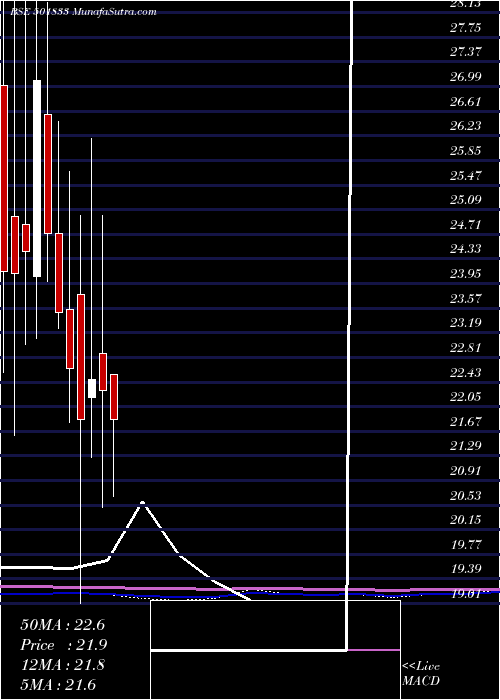The height and width of the screenshot is (700, 500).
Task: Select the 26.99 price level label
Action: point(465,77)
